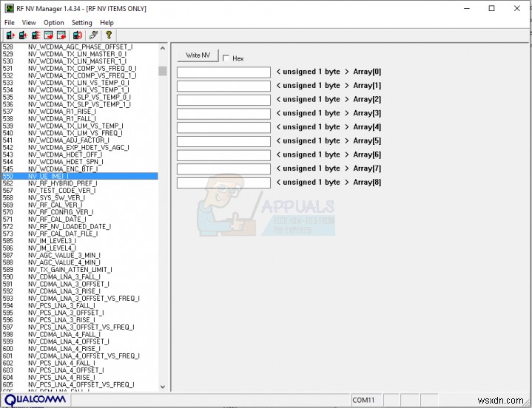Open the Setting menu
Screen dimensions: 532x408
pos(82,23)
